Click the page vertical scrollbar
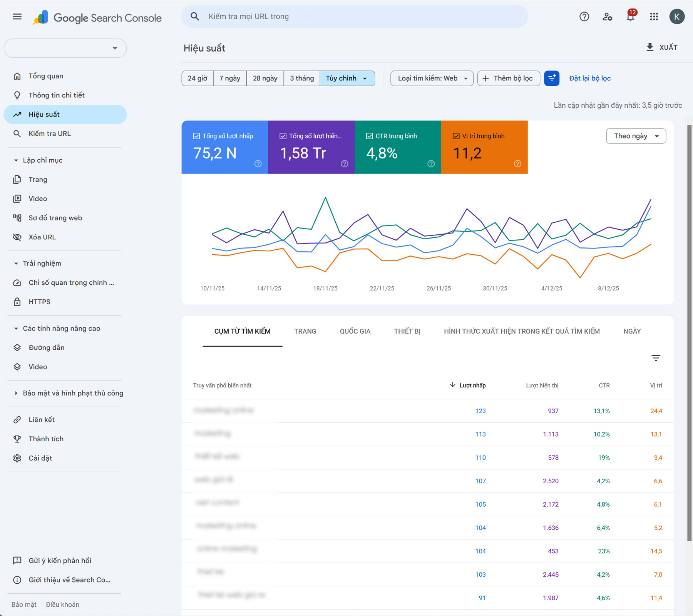 (690, 333)
